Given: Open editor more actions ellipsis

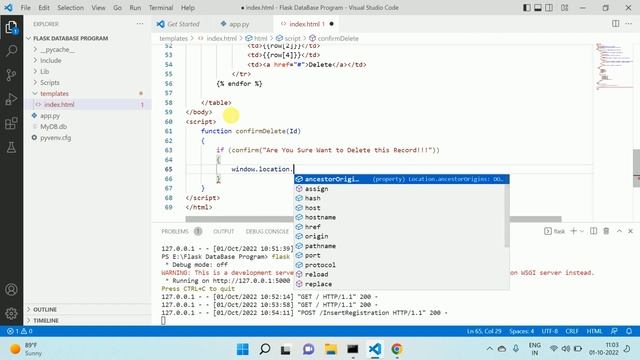Looking at the screenshot, I should [x=629, y=24].
